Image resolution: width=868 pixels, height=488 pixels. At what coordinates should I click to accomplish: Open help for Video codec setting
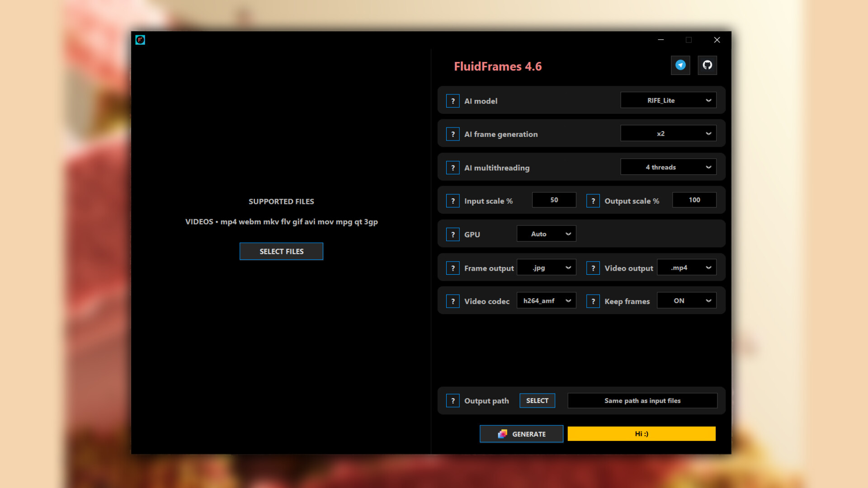click(453, 300)
